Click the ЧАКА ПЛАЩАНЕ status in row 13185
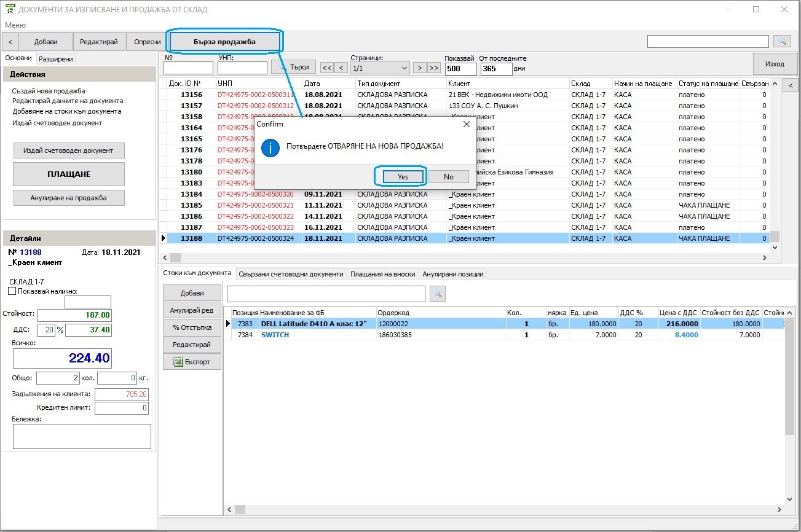801x532 pixels. (704, 205)
